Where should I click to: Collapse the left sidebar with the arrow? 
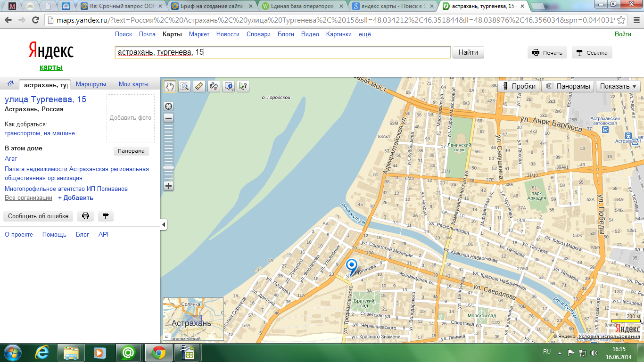[164, 225]
